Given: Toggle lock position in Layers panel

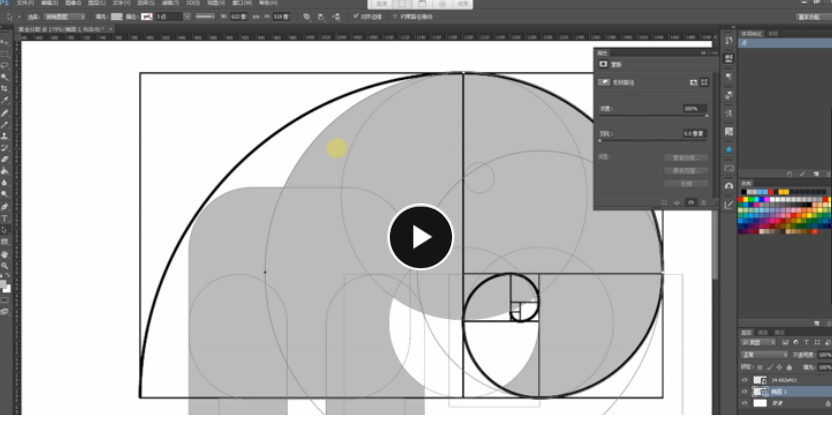Looking at the screenshot, I should tap(779, 367).
